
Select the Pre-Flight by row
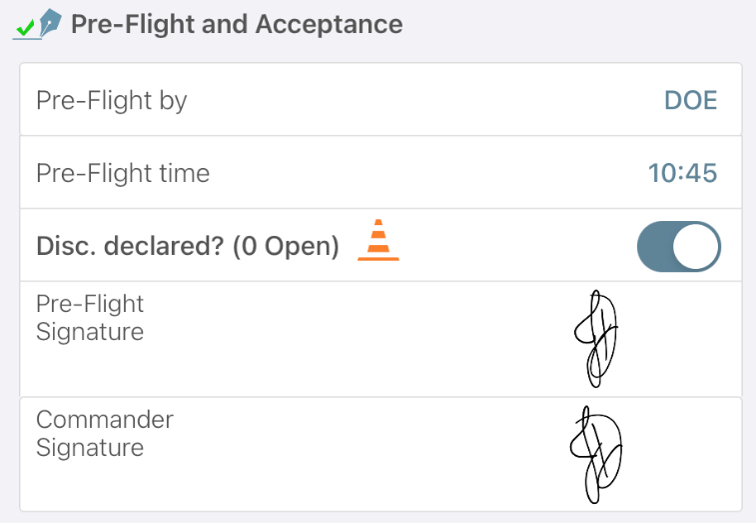381,99
